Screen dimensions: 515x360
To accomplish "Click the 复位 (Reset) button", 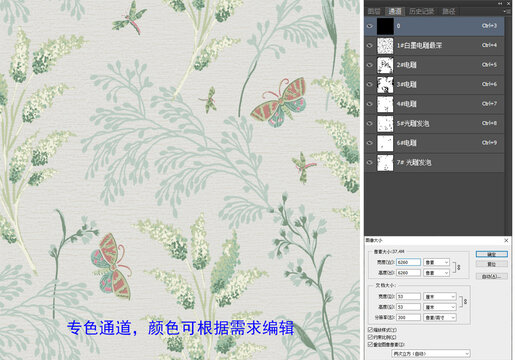I will coord(492,264).
